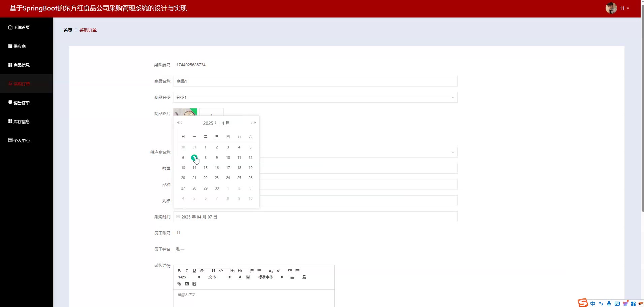This screenshot has height=307, width=644.
Task: Open the Sogou skin shirt icon
Action: pos(625,304)
